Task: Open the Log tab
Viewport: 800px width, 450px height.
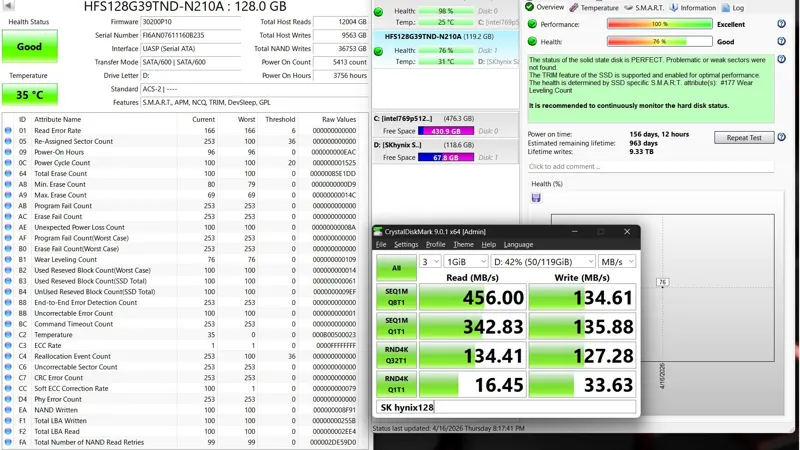Action: pyautogui.click(x=733, y=8)
